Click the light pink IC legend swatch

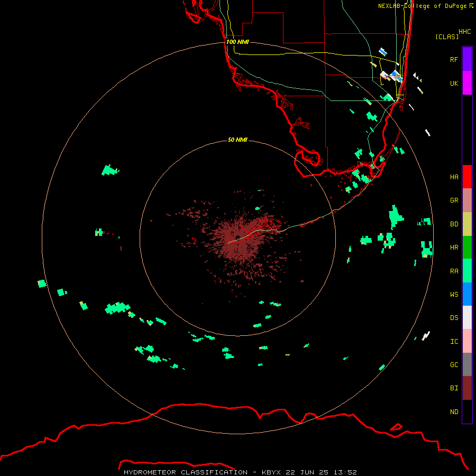coord(467,341)
